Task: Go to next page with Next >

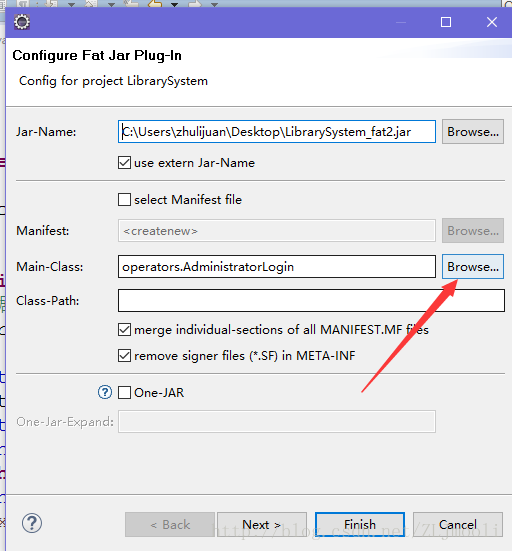Action: coord(262,524)
